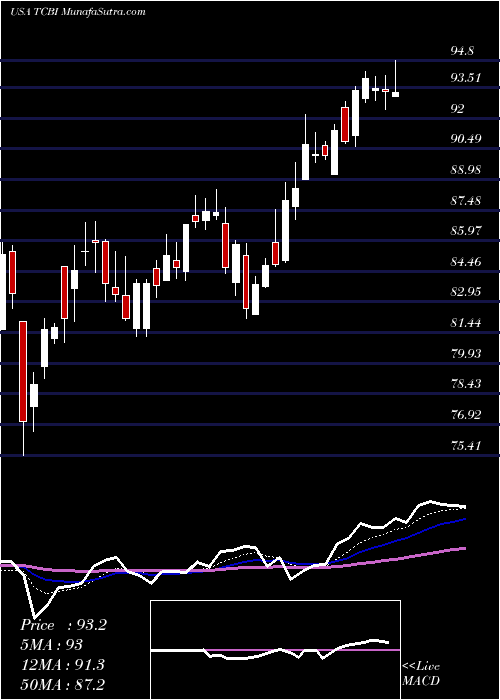Click the 'Price : 93.2' readout
Screen dimensions: 500x700
click(x=63, y=625)
